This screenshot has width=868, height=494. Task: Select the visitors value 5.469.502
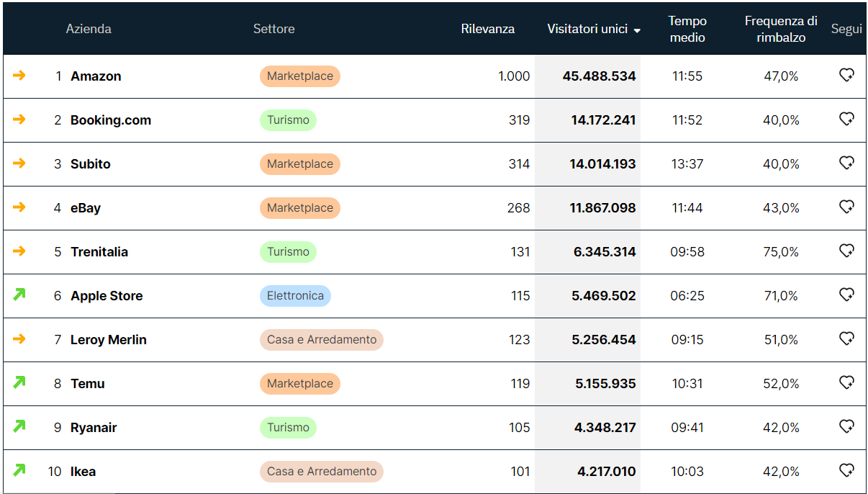605,296
